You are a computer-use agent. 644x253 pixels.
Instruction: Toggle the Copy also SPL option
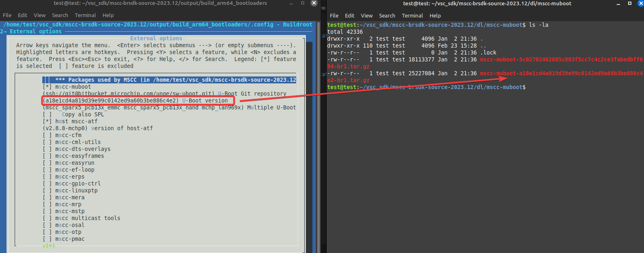(x=47, y=114)
